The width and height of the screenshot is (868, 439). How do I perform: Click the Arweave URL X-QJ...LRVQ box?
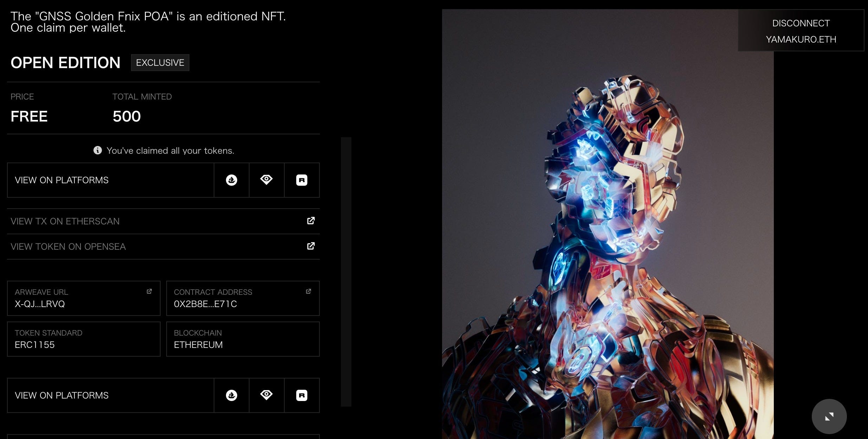(84, 298)
